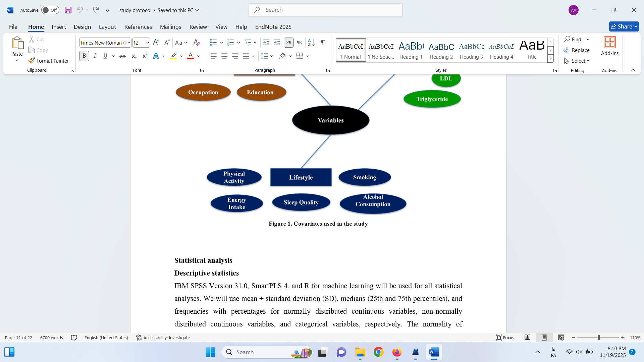Click the Format Painter icon
This screenshot has height=362, width=644.
point(32,61)
